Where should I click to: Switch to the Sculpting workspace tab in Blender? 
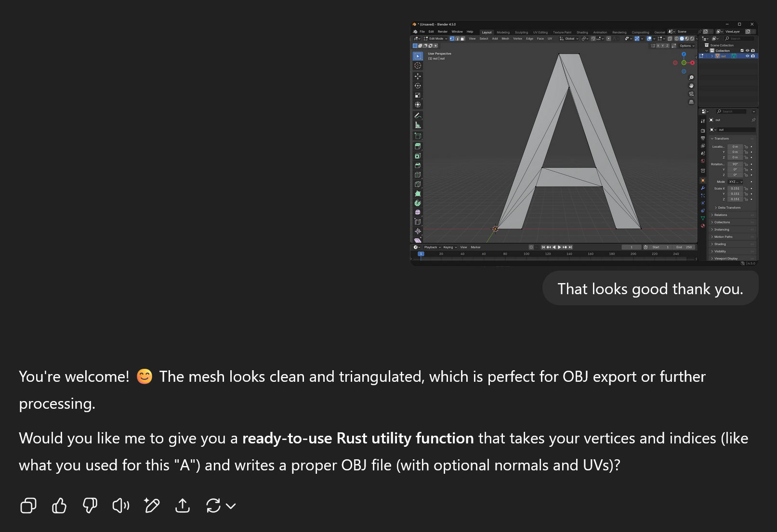pyautogui.click(x=521, y=32)
